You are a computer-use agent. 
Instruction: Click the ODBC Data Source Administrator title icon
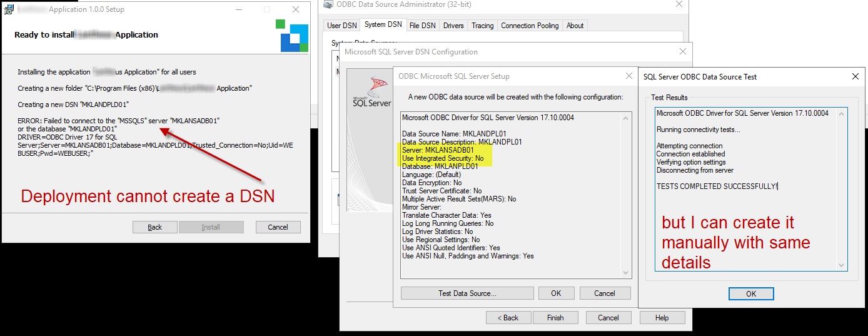click(327, 4)
